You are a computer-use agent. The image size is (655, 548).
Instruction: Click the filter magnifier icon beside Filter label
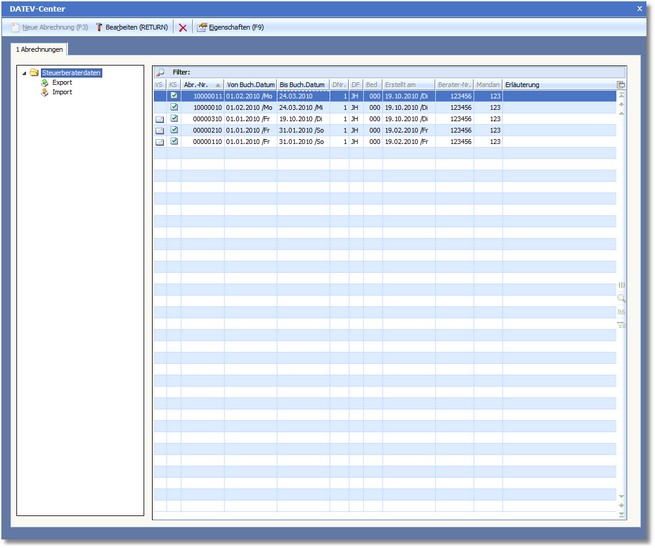[160, 73]
